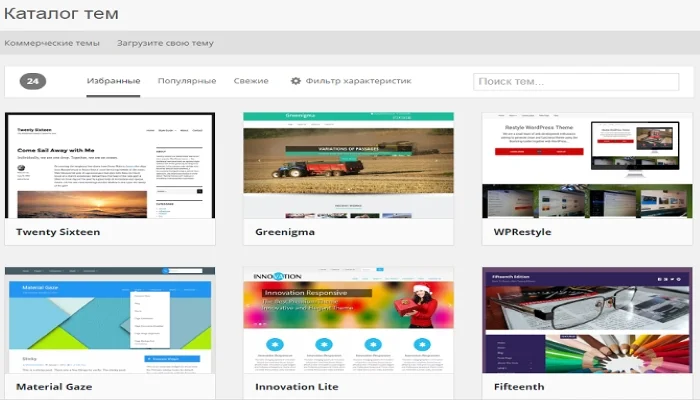Select the Twenty Sixteen theme preview
This screenshot has width=700, height=400.
(x=110, y=166)
